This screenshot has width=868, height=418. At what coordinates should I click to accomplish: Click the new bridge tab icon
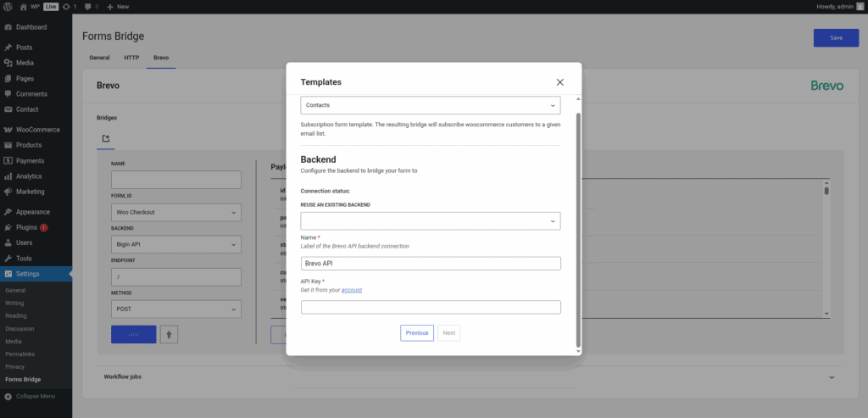pos(106,138)
